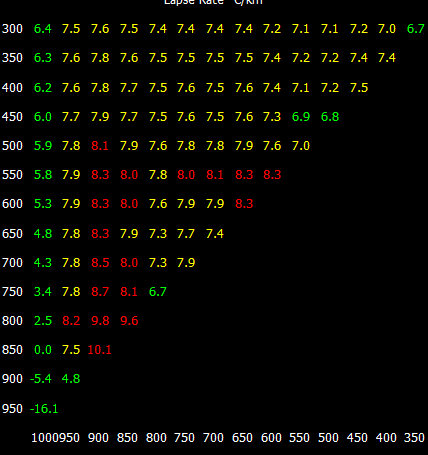
Task: Click the green 6.7 value in row 300
Action: [416, 29]
